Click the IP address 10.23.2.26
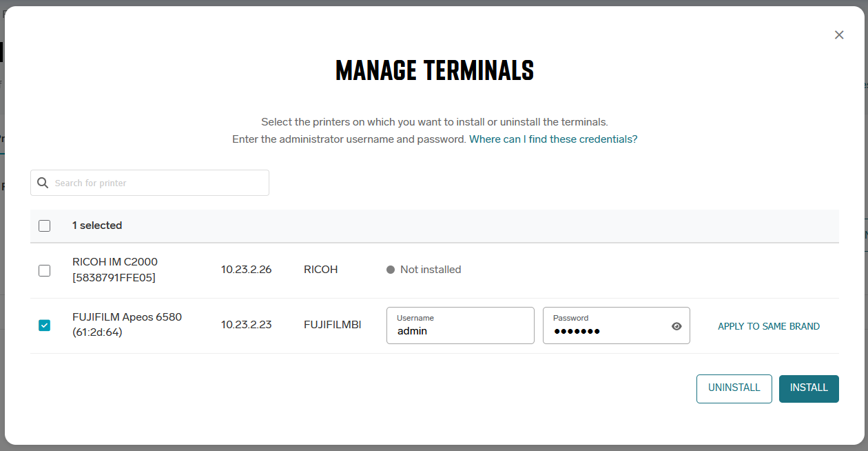 (x=246, y=270)
